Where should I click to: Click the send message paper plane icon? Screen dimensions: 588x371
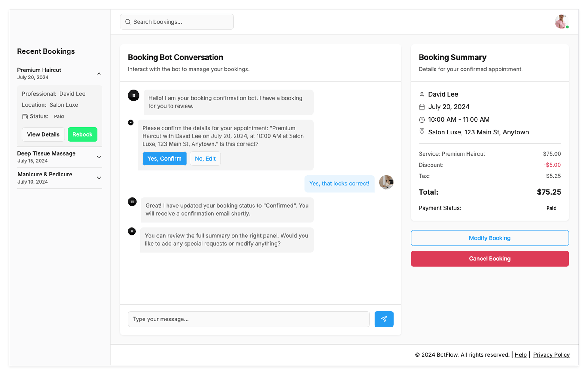[384, 319]
